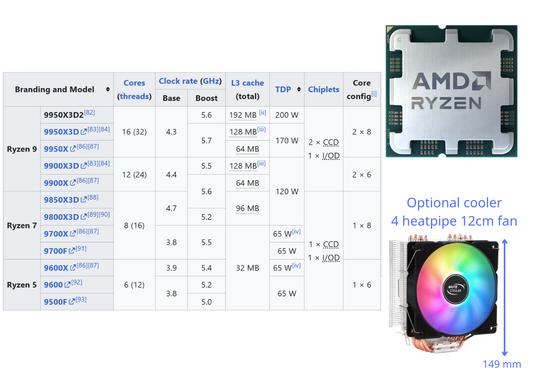Click the 96 MB cache value
533x381 pixels.
(x=247, y=208)
